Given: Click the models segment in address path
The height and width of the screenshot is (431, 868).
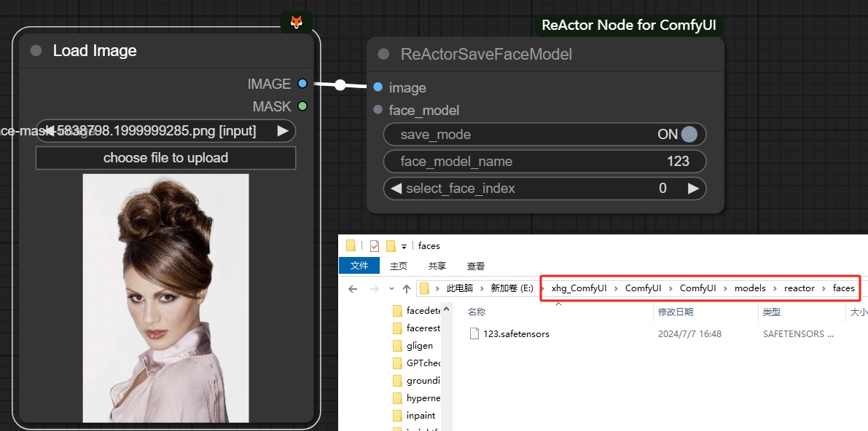Looking at the screenshot, I should coord(750,288).
